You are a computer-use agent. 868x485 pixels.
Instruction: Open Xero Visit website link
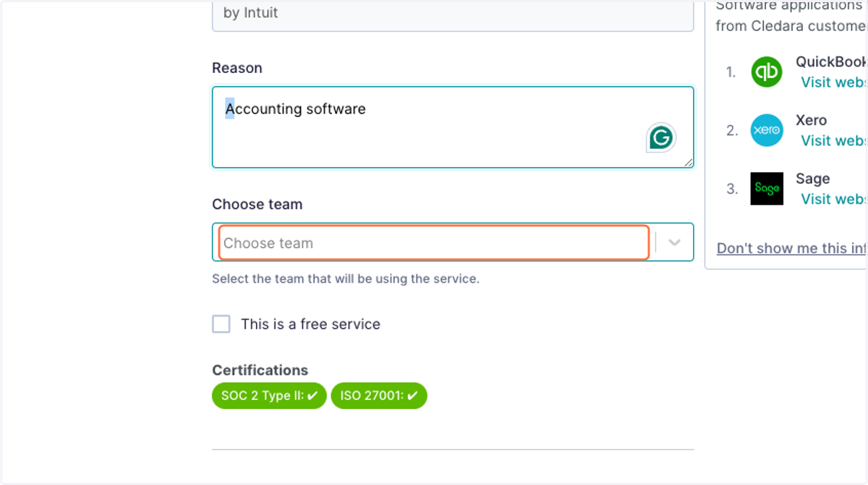point(833,141)
